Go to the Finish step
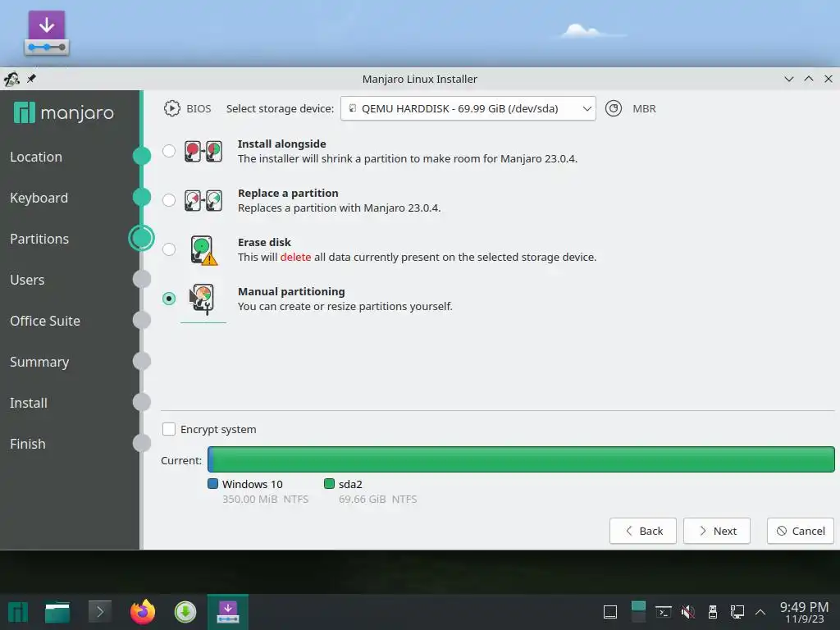The height and width of the screenshot is (630, 840). (x=27, y=444)
